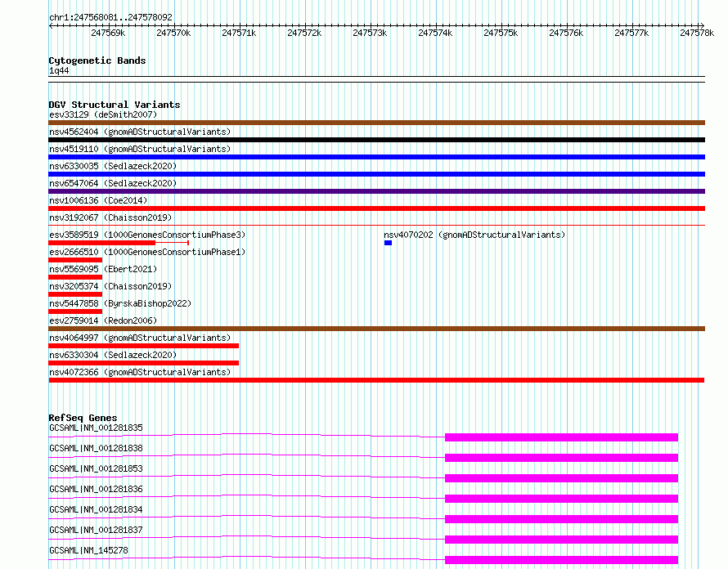Click the 247575k ruler tick label
Viewport: 728px width, 569px height.
click(x=501, y=33)
